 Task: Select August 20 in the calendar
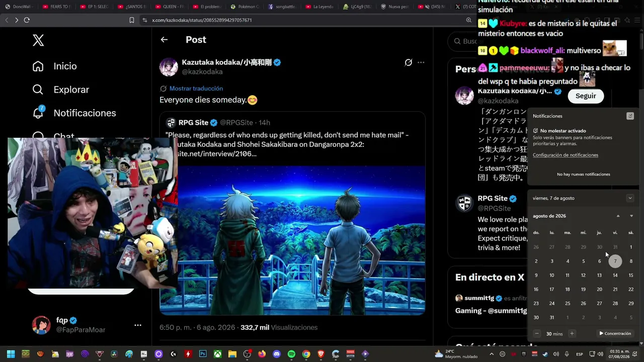pyautogui.click(x=599, y=290)
